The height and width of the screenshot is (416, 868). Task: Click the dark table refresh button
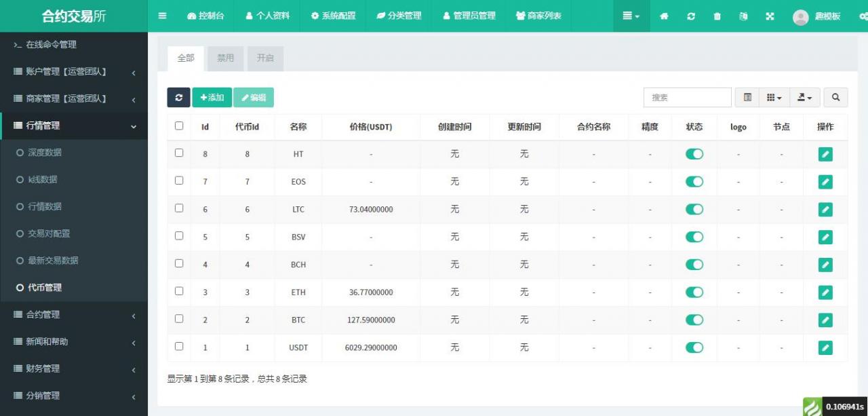click(x=178, y=98)
